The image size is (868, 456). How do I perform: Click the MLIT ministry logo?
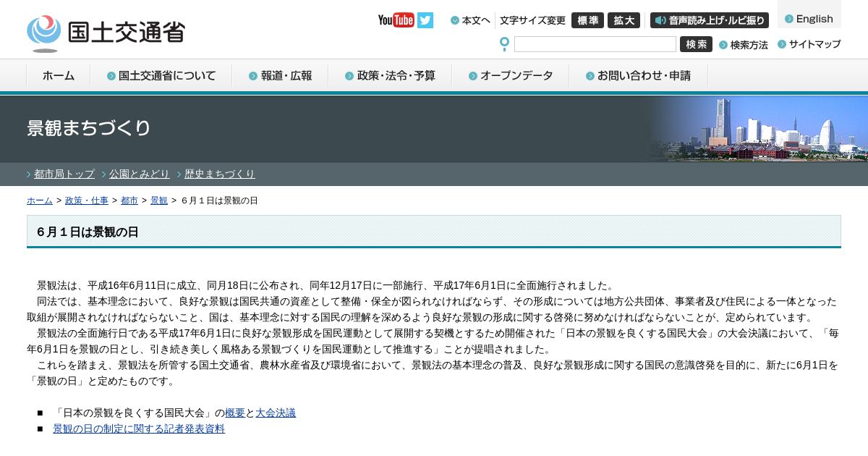tap(106, 33)
